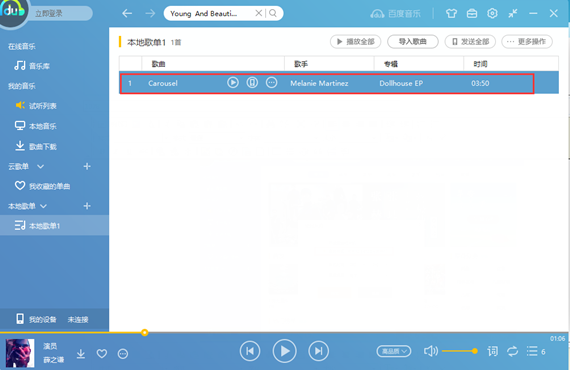Image resolution: width=570 pixels, height=370 pixels.
Task: Open play queue list icon
Action: [532, 351]
